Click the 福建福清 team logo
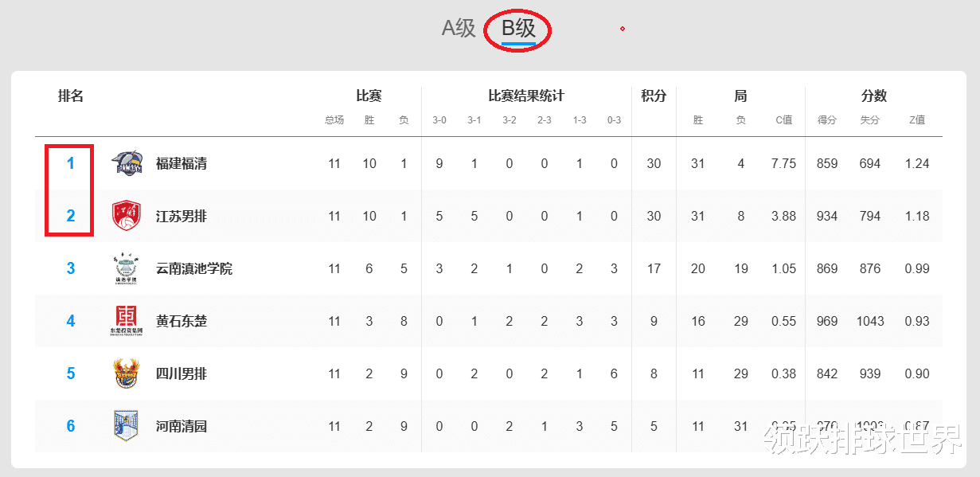Viewport: 980px width, 477px height. pos(127,163)
